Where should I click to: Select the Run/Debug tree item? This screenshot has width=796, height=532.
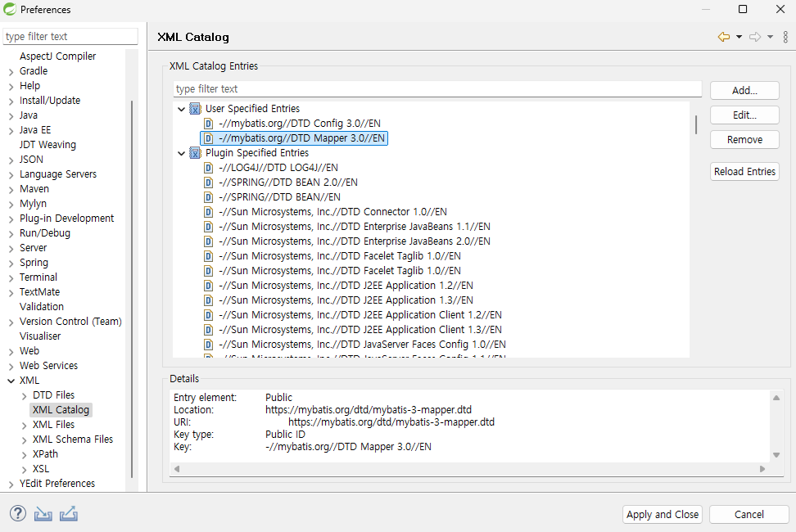point(45,232)
